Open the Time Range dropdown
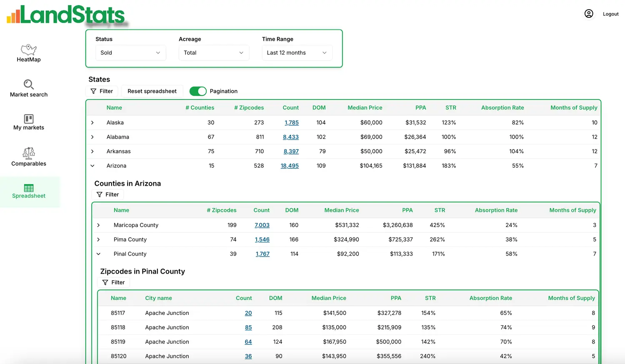This screenshot has width=625, height=364. coord(297,53)
